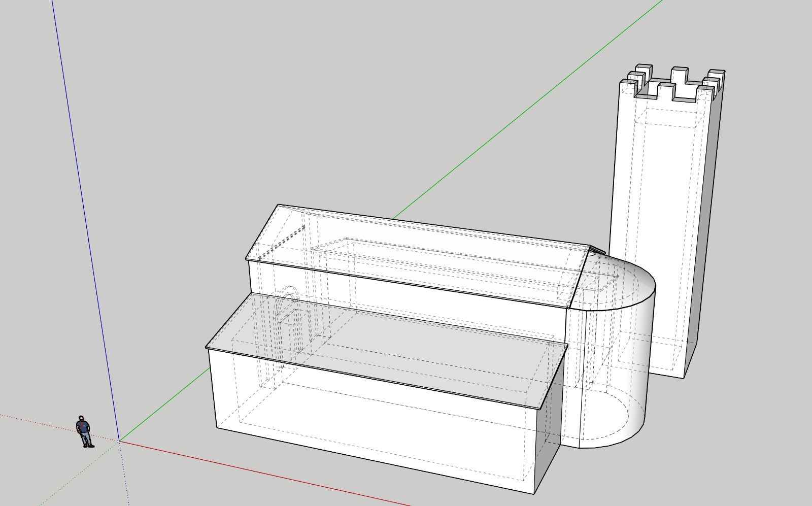
Task: Click the solid red axis line
Action: click(x=264, y=473)
